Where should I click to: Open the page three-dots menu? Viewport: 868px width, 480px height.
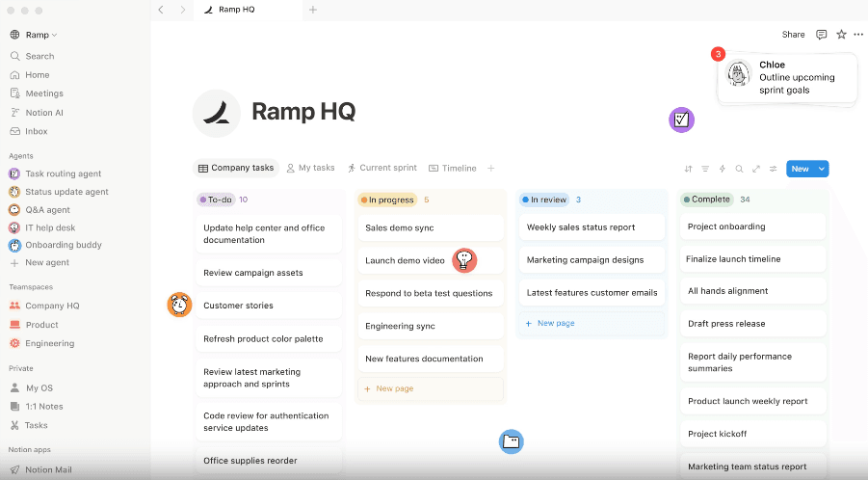(858, 35)
